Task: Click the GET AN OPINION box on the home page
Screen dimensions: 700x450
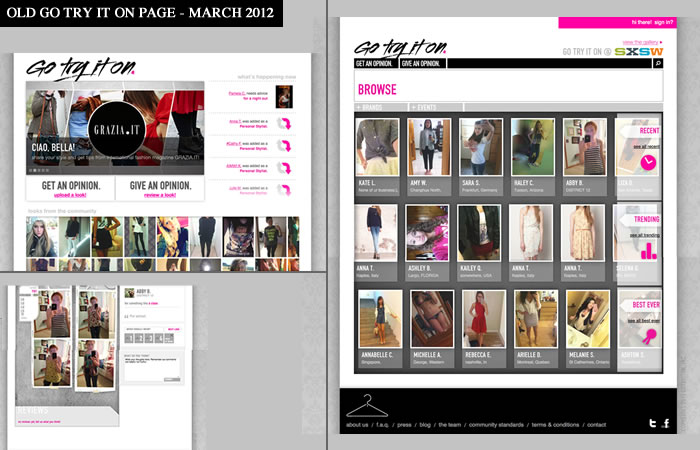Action: pyautogui.click(x=70, y=188)
